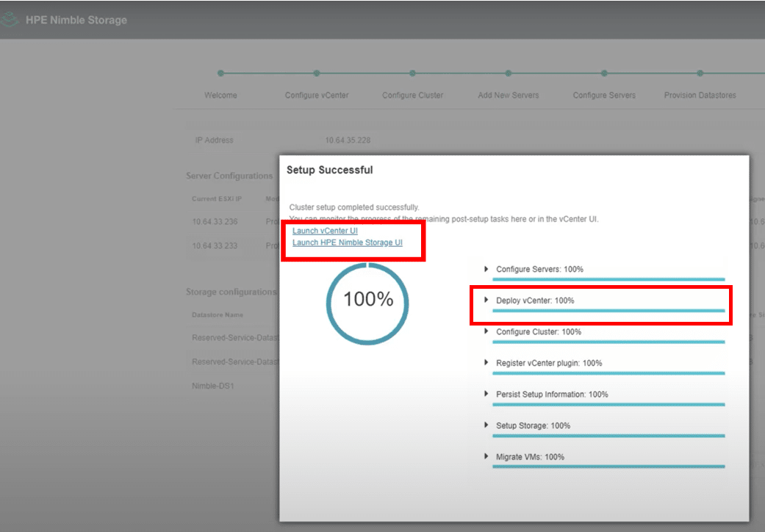This screenshot has height=532, width=765.
Task: Click the Provision Datastores step dot marker
Action: tap(700, 73)
